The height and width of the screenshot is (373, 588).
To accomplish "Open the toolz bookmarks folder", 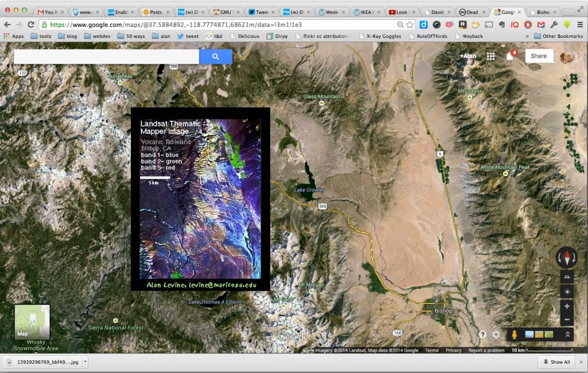I will point(41,36).
